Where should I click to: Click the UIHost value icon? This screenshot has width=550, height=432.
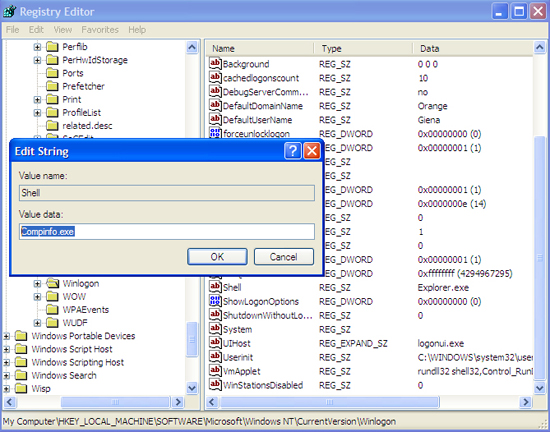coord(215,343)
